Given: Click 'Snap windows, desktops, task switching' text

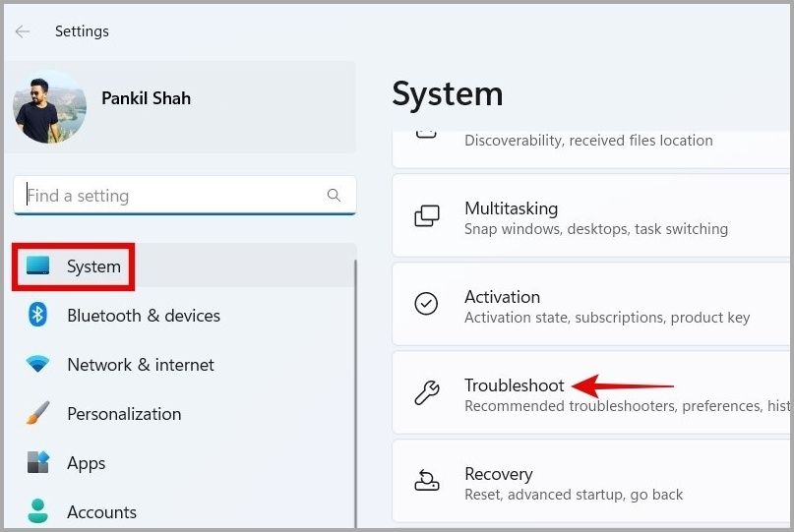Looking at the screenshot, I should (596, 229).
